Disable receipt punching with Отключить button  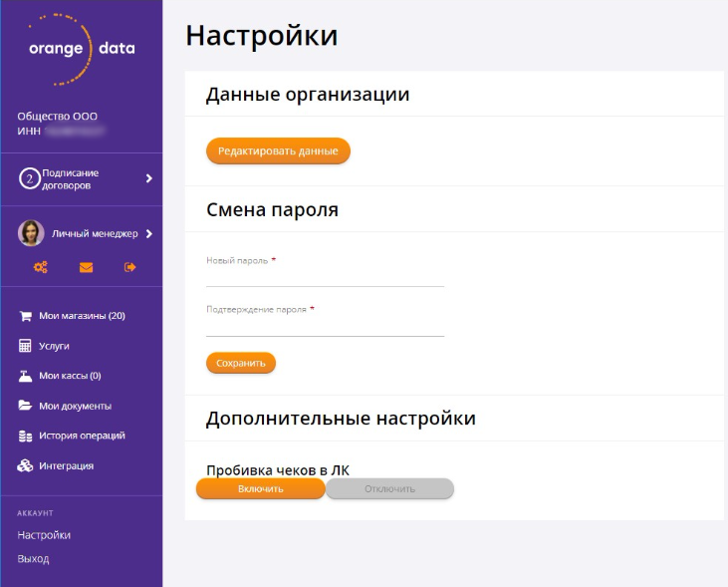tap(389, 488)
